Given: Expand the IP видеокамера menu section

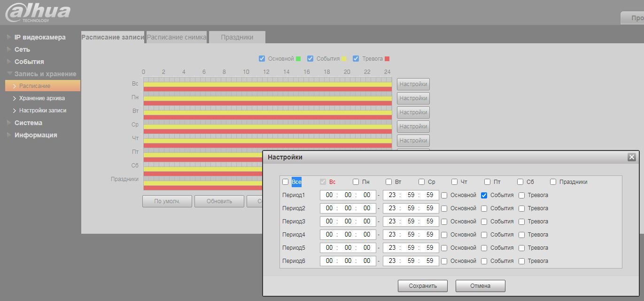Looking at the screenshot, I should pyautogui.click(x=40, y=37).
